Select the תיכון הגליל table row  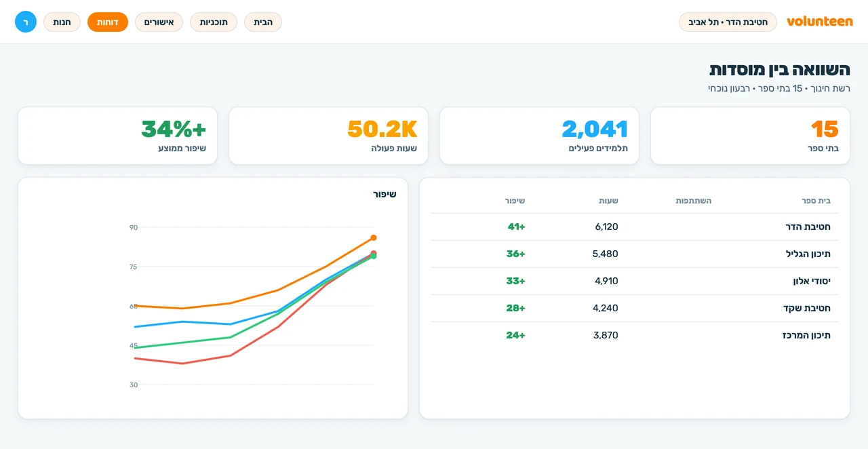click(x=635, y=254)
